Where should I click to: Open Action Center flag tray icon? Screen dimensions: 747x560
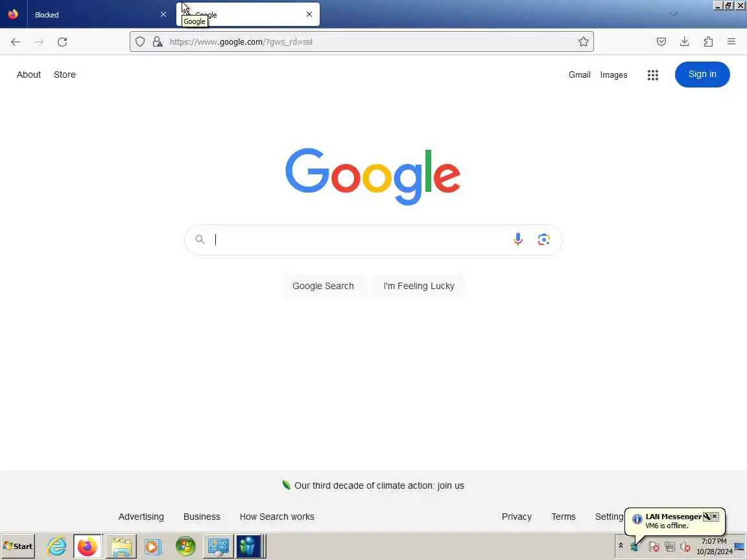[x=654, y=548]
